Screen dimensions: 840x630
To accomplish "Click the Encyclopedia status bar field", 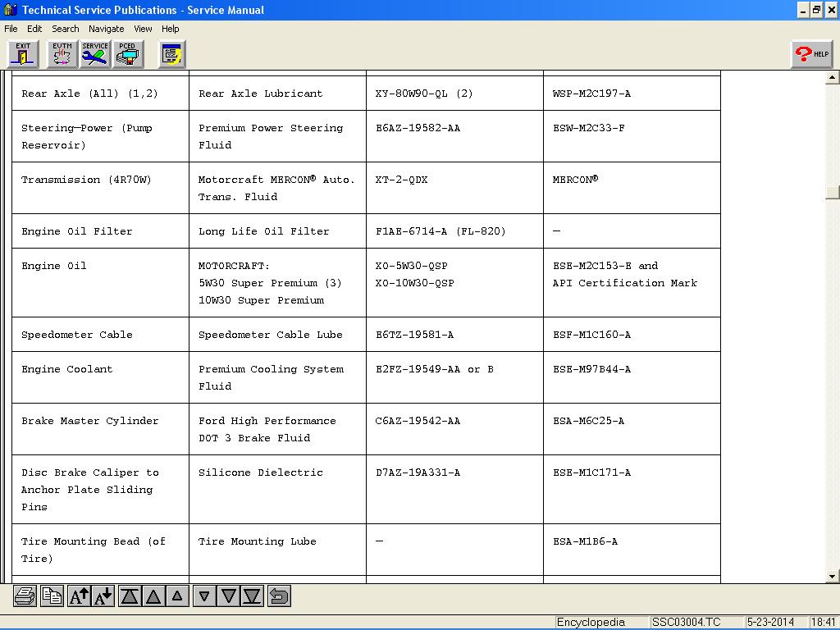I will click(591, 623).
